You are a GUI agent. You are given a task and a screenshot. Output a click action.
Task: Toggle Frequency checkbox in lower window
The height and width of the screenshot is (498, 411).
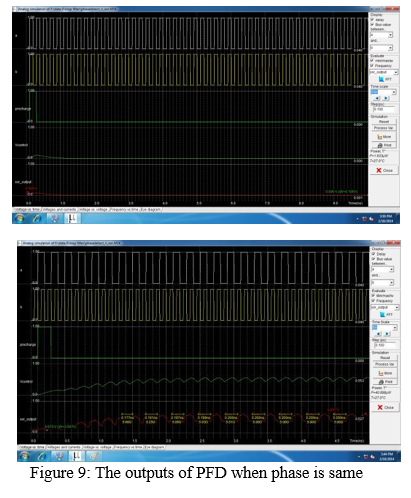(373, 301)
